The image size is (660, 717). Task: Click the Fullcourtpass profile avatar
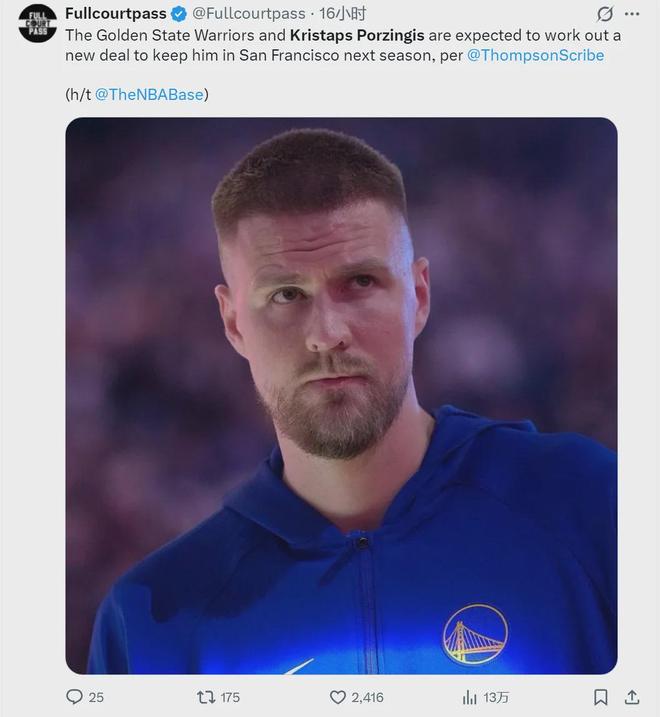coord(38,24)
